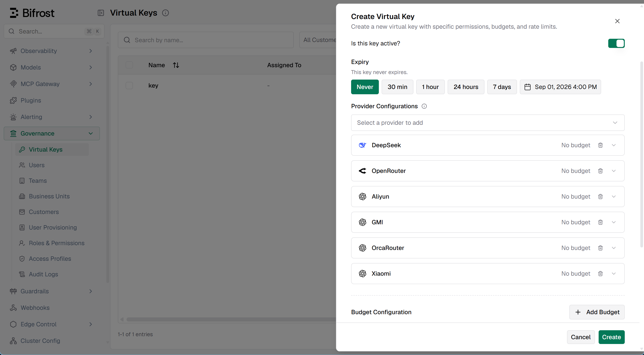The width and height of the screenshot is (644, 355).
Task: Click the Aliyun provider logo
Action: coord(363,197)
